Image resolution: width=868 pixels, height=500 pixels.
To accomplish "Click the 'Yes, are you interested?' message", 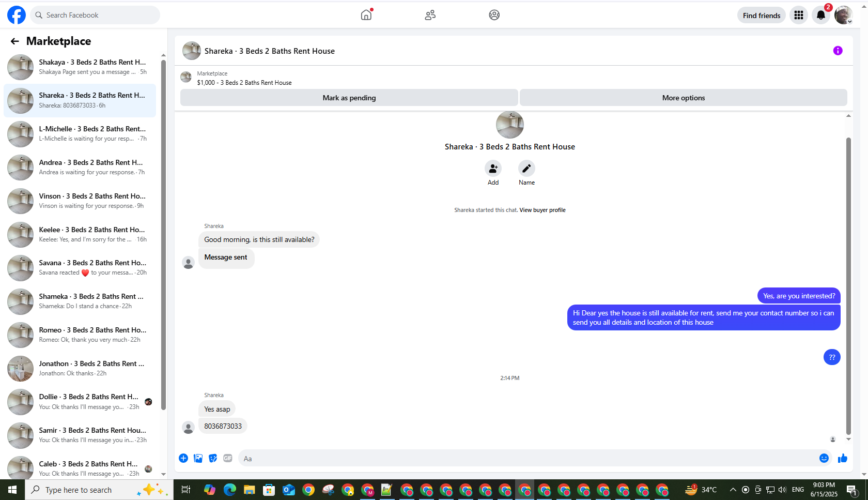I will [x=799, y=296].
